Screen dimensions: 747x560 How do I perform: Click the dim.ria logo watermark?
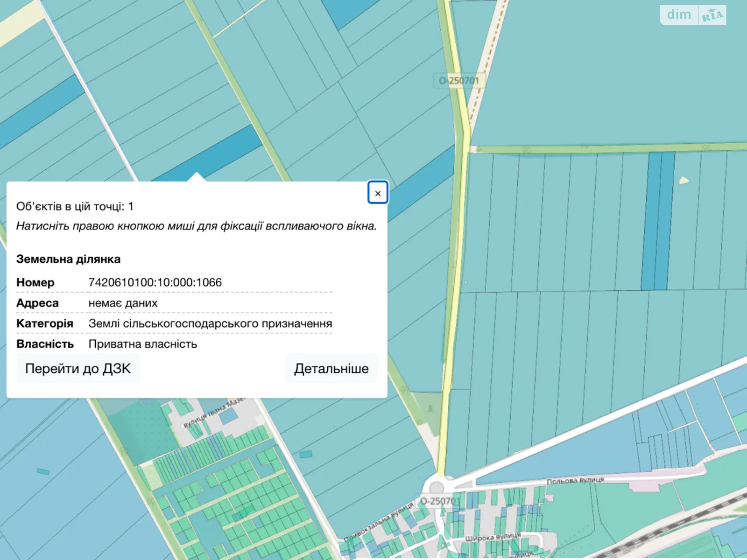(693, 15)
